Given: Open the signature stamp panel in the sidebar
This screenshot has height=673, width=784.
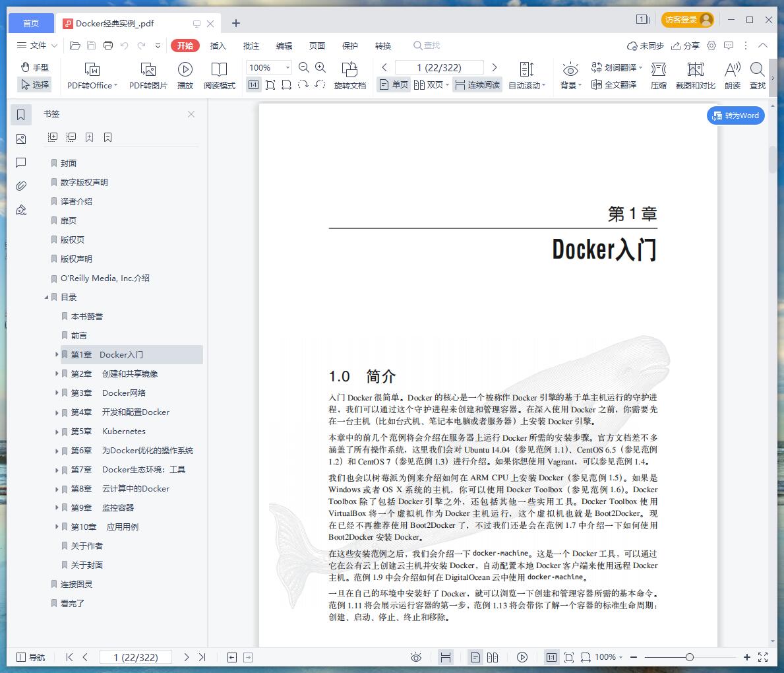Looking at the screenshot, I should pyautogui.click(x=21, y=210).
